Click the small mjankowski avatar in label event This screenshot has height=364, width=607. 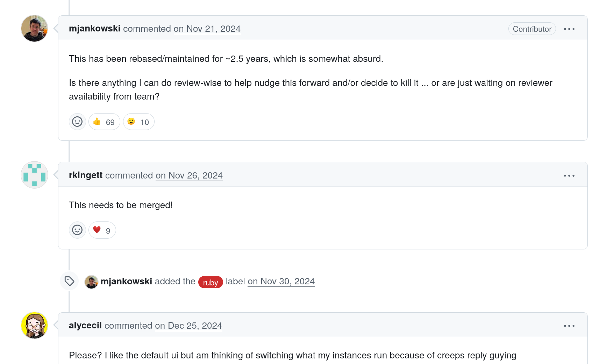point(91,282)
